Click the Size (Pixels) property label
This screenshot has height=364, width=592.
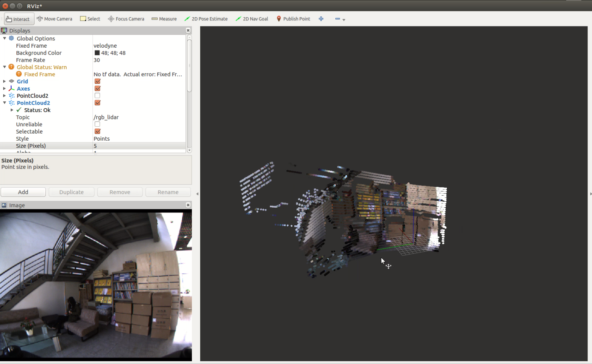(31, 146)
